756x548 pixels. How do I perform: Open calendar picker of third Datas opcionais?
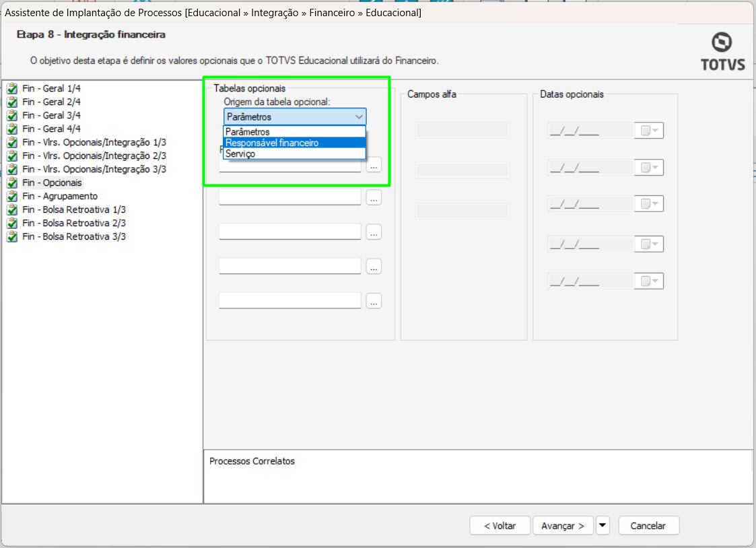click(x=649, y=203)
